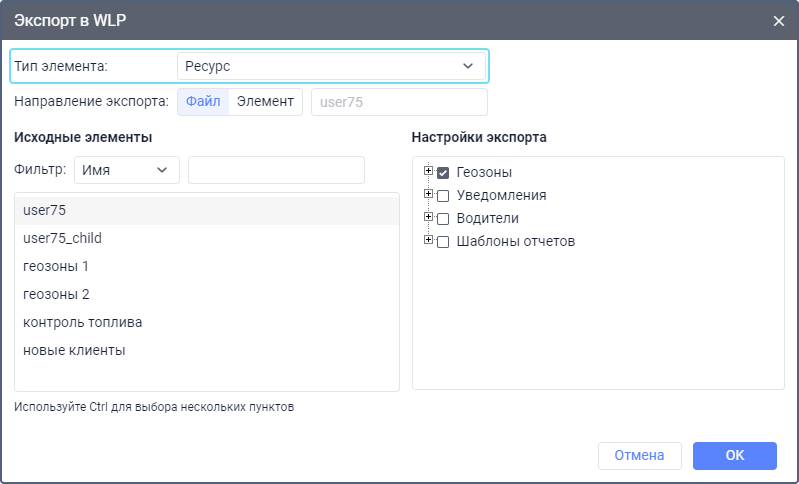The image size is (799, 484).
Task: Select user75_child resource
Action: click(x=206, y=238)
